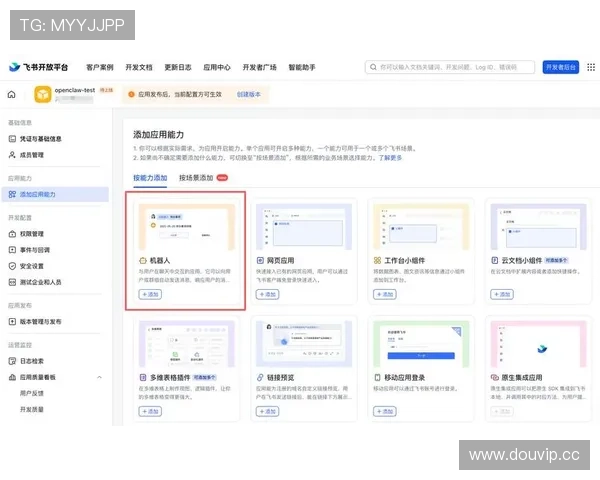Click the openclaw-test yellow app icon
This screenshot has width=600, height=480.
point(42,95)
